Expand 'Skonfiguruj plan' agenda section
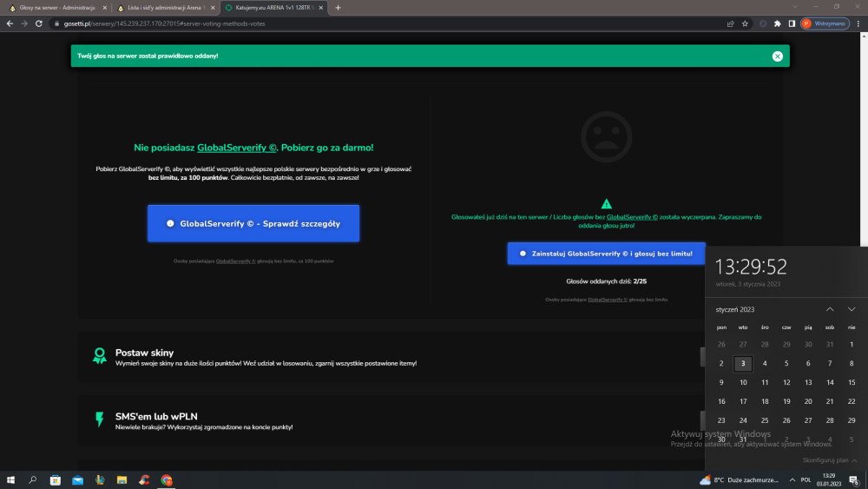The image size is (868, 489). point(829,460)
